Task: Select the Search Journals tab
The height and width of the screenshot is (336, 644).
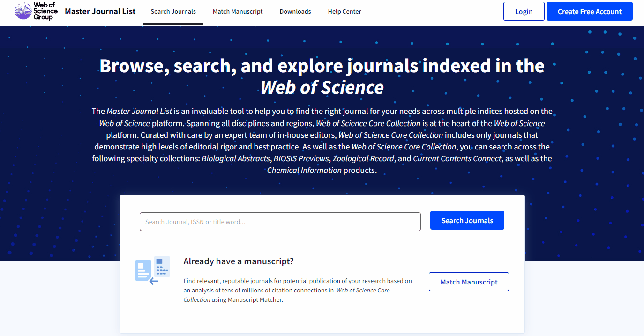Action: point(173,11)
